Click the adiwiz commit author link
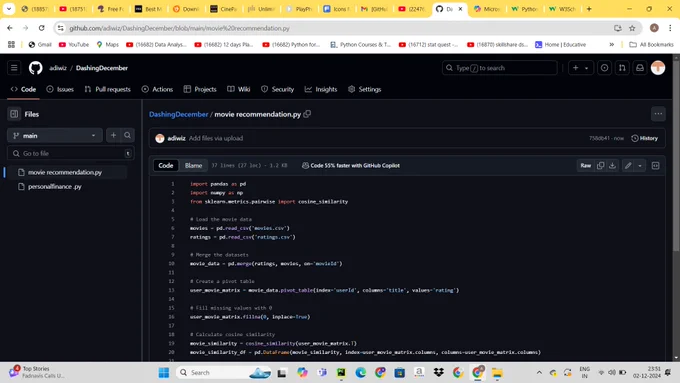Viewport: 680px width, 383px height. pos(176,138)
